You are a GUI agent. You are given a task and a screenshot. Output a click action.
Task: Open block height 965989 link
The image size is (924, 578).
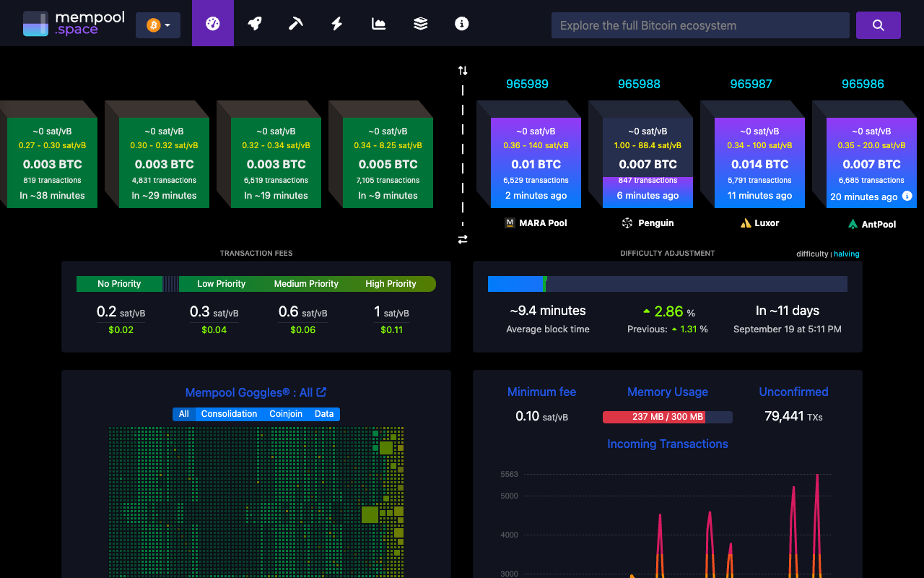click(527, 84)
